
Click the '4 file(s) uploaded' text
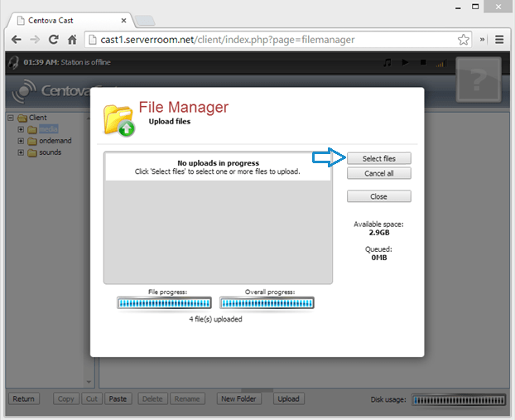coord(216,319)
